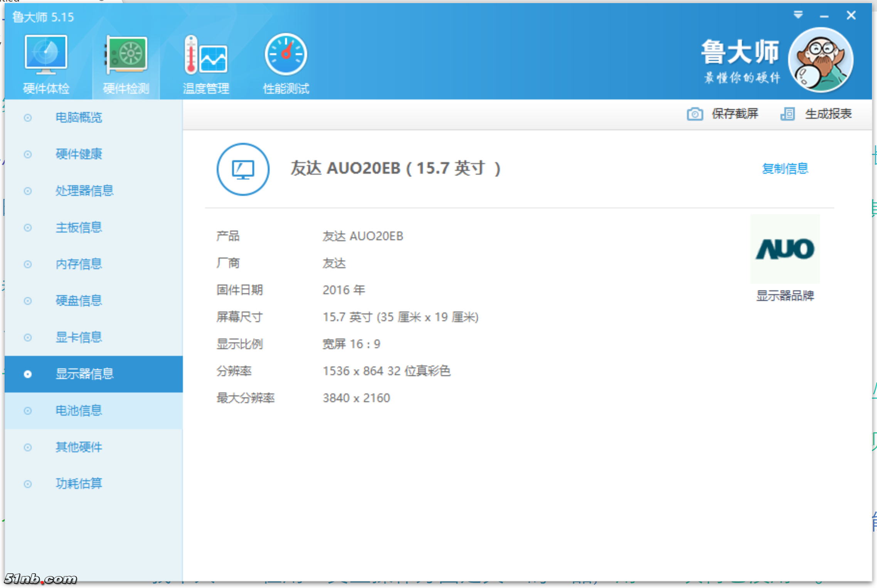Select the 电池信息 radio dot
The image size is (877, 588).
click(x=27, y=410)
